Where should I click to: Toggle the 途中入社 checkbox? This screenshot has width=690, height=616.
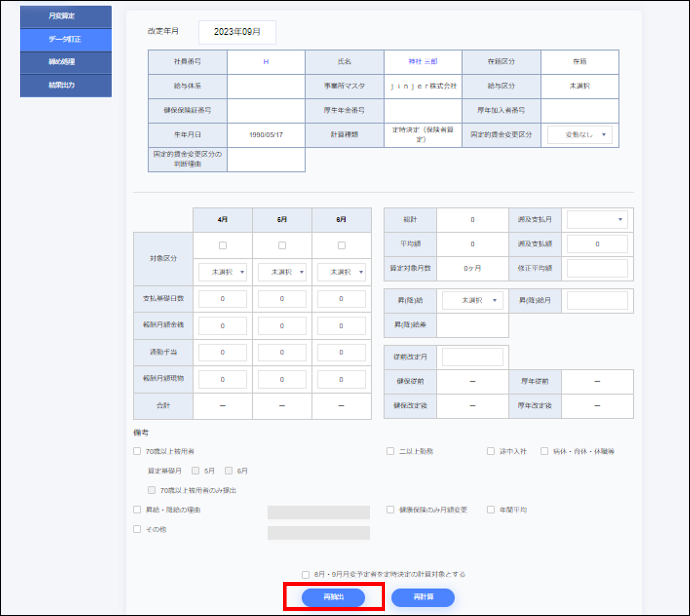(490, 451)
